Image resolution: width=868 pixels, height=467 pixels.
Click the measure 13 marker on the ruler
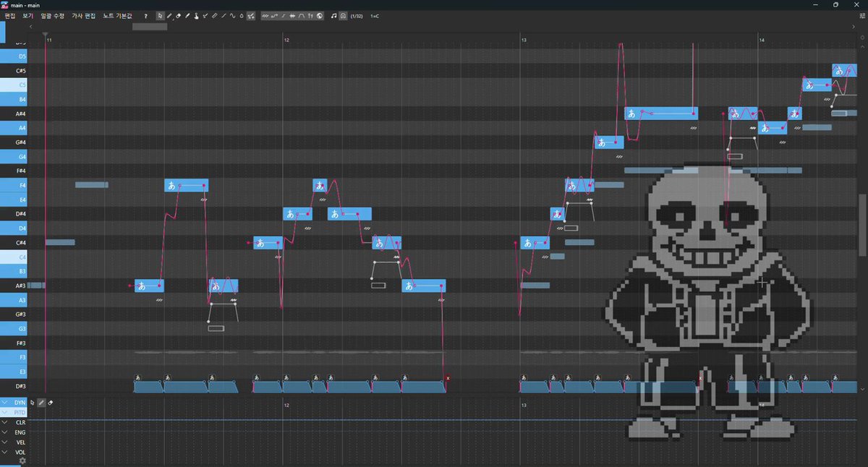click(524, 40)
